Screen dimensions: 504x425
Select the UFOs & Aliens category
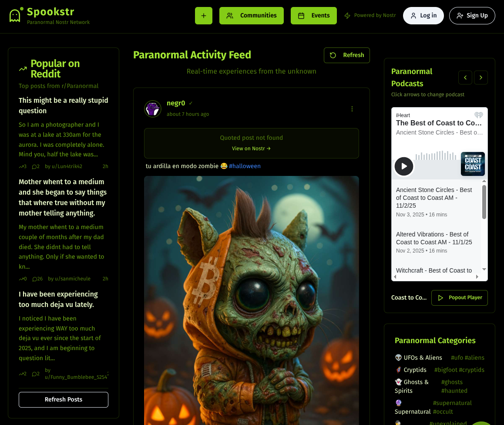[419, 358]
